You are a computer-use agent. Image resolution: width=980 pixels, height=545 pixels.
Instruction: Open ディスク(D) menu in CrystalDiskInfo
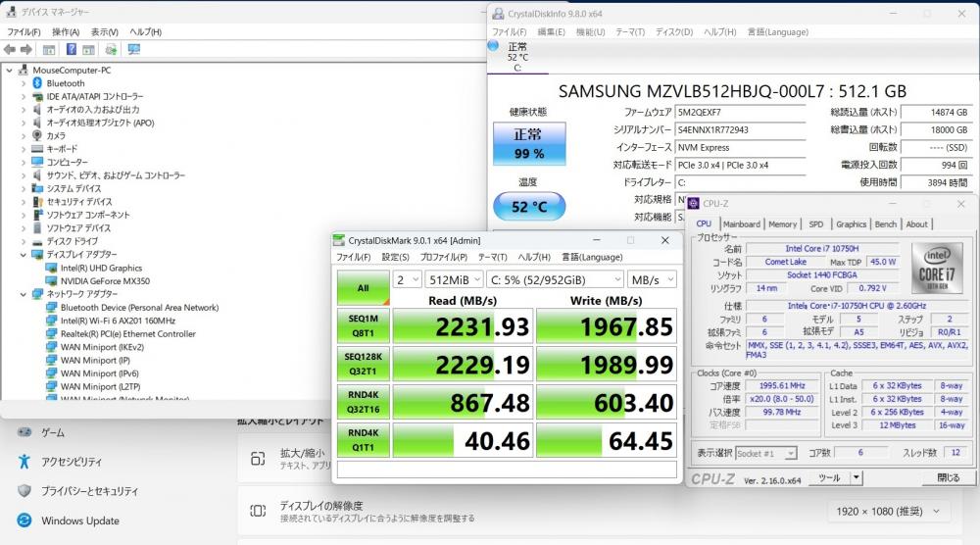pyautogui.click(x=674, y=32)
